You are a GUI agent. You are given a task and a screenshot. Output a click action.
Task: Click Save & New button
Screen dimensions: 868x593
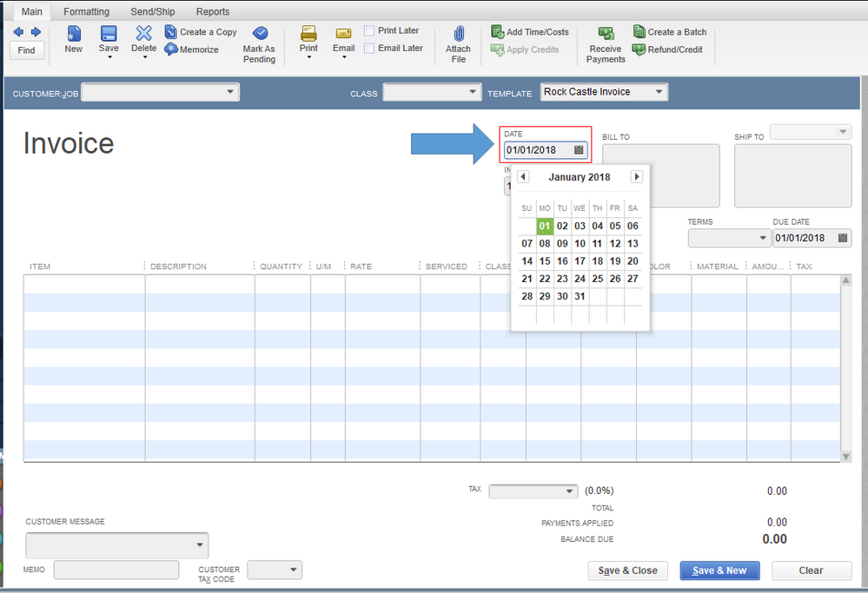tap(719, 570)
